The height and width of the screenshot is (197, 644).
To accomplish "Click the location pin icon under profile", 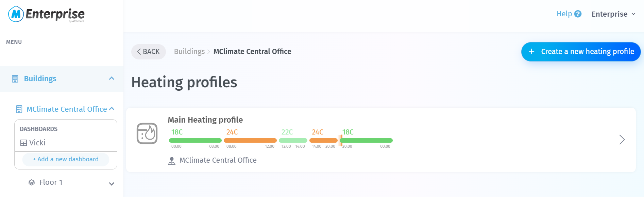I will click(x=172, y=161).
